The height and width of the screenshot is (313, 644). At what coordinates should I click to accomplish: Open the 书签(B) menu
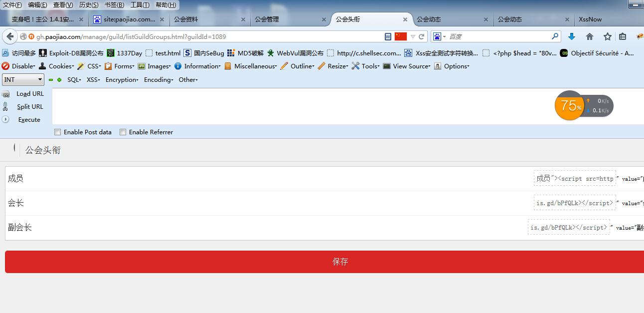click(x=114, y=5)
